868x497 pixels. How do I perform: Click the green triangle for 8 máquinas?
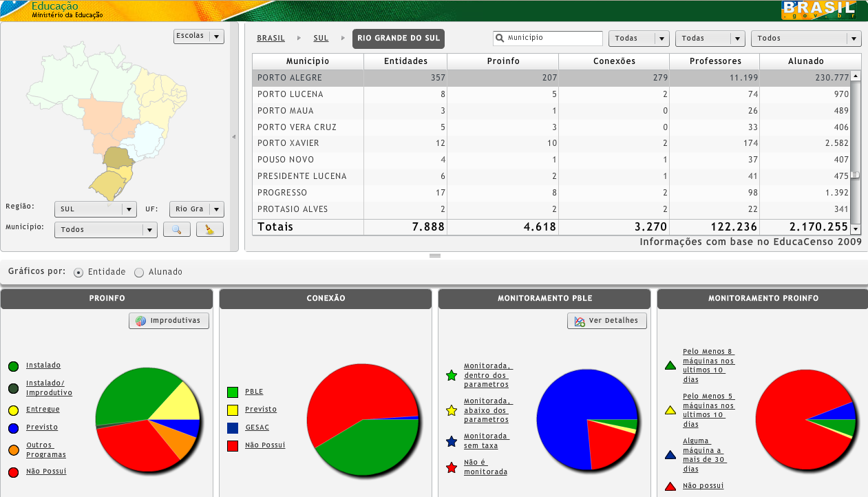click(670, 366)
